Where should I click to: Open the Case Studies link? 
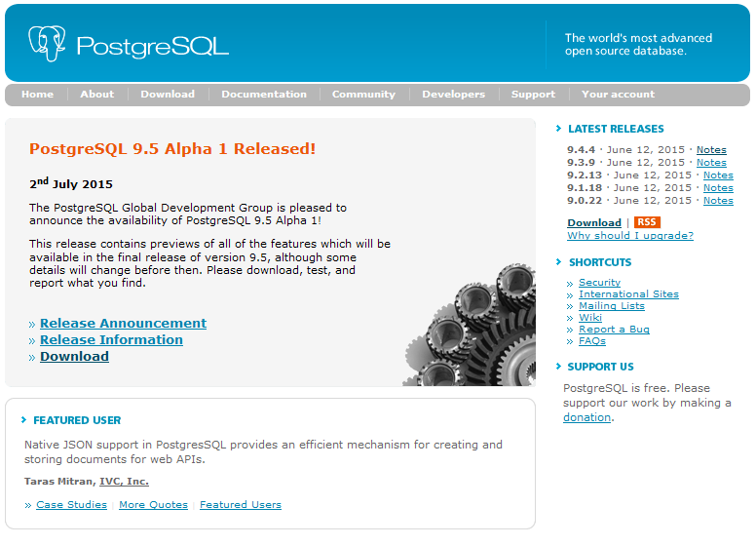coord(71,505)
